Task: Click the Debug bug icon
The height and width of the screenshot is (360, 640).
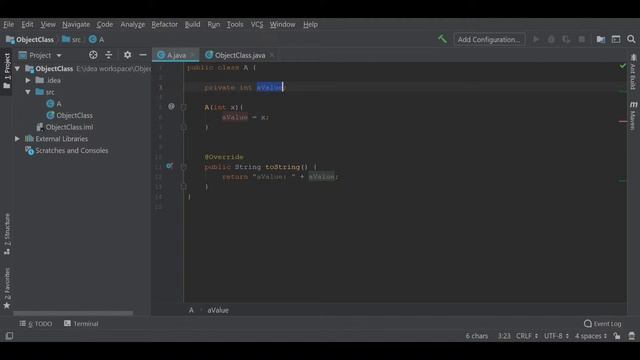Action: [551, 39]
